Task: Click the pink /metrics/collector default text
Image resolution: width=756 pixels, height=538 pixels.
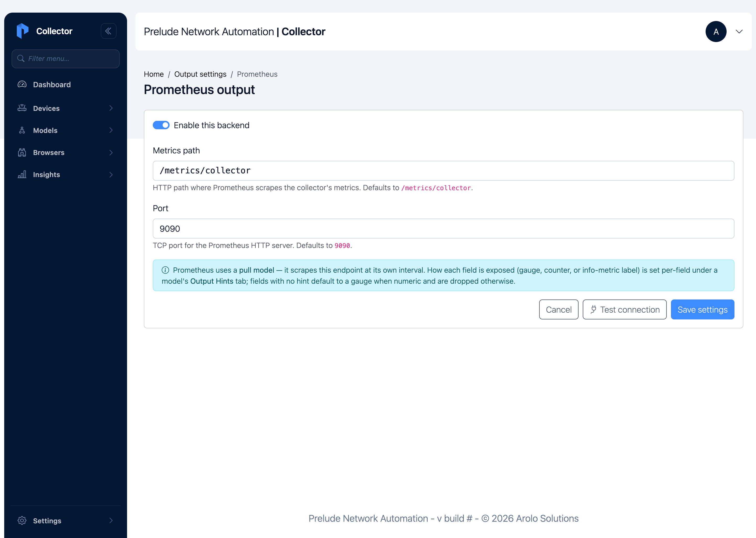Action: [436, 188]
